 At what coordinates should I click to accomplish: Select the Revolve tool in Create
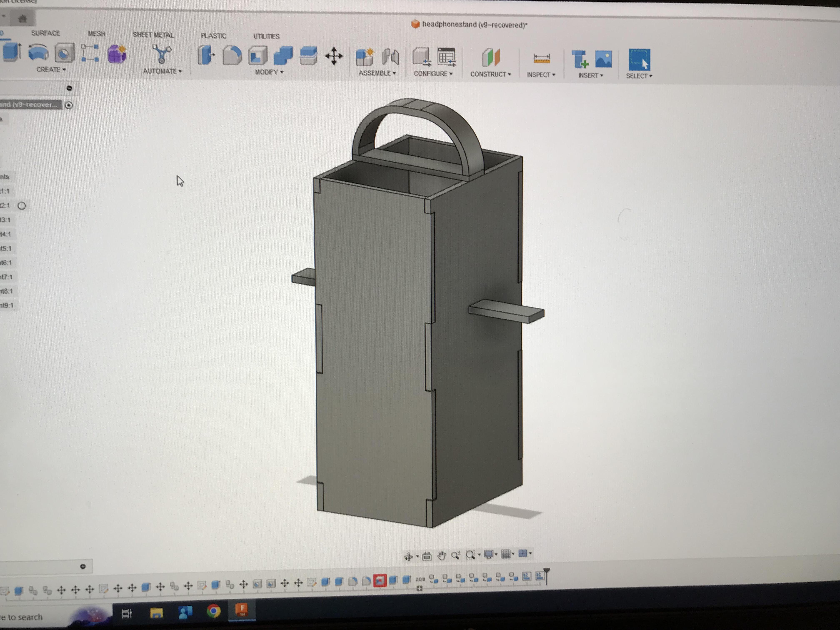[38, 52]
